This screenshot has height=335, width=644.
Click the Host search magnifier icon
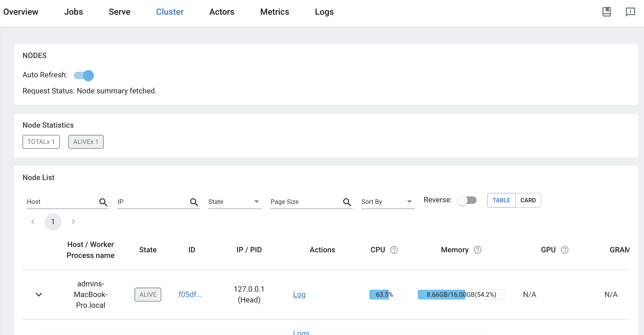click(x=103, y=202)
